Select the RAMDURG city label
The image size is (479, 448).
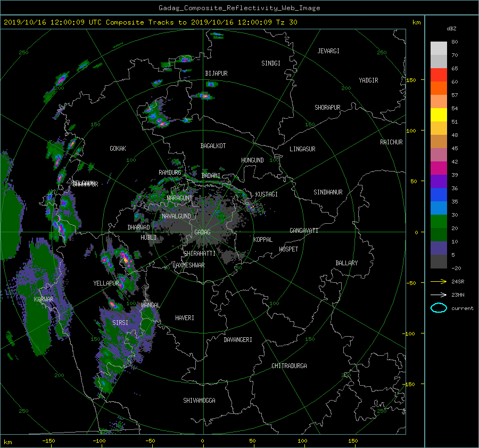170,173
